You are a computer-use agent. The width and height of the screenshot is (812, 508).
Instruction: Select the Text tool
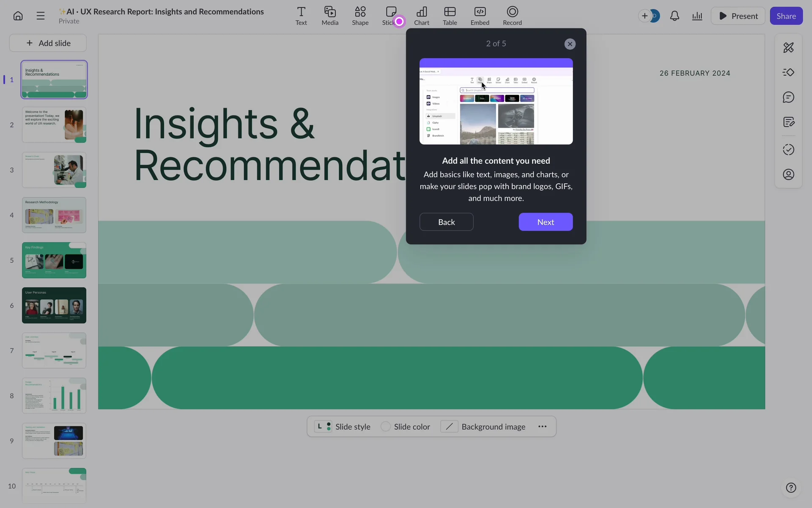click(x=301, y=16)
